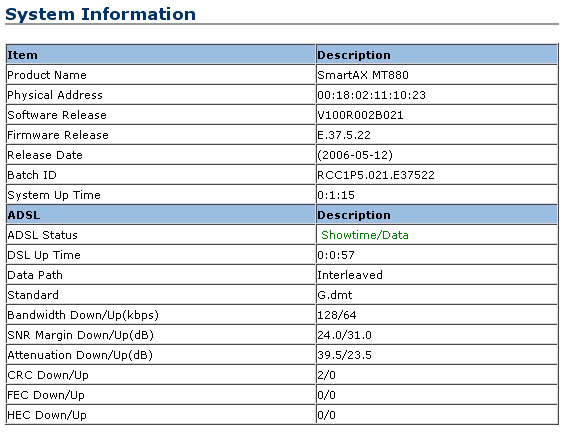Click the Item column header cell
Screen dimensions: 583x433
161,55
